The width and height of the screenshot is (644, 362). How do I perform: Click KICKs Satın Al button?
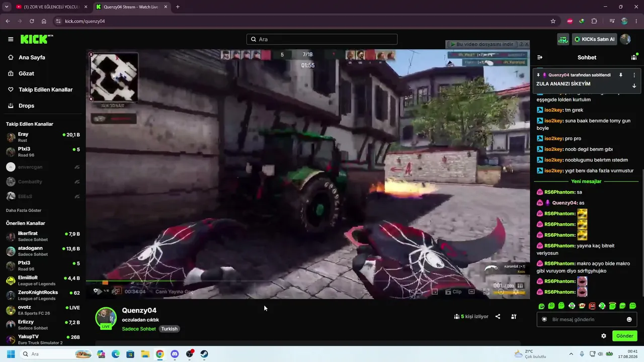(x=594, y=39)
